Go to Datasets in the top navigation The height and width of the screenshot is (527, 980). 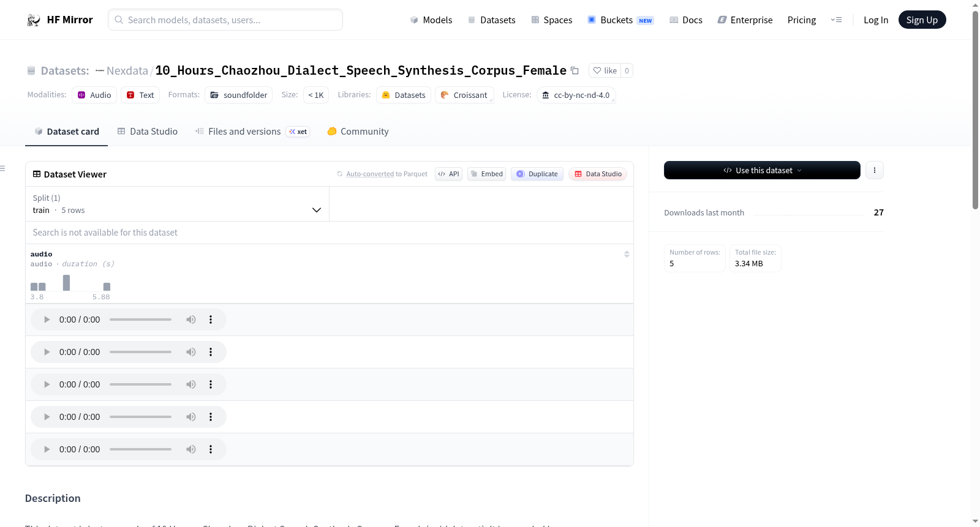(491, 20)
